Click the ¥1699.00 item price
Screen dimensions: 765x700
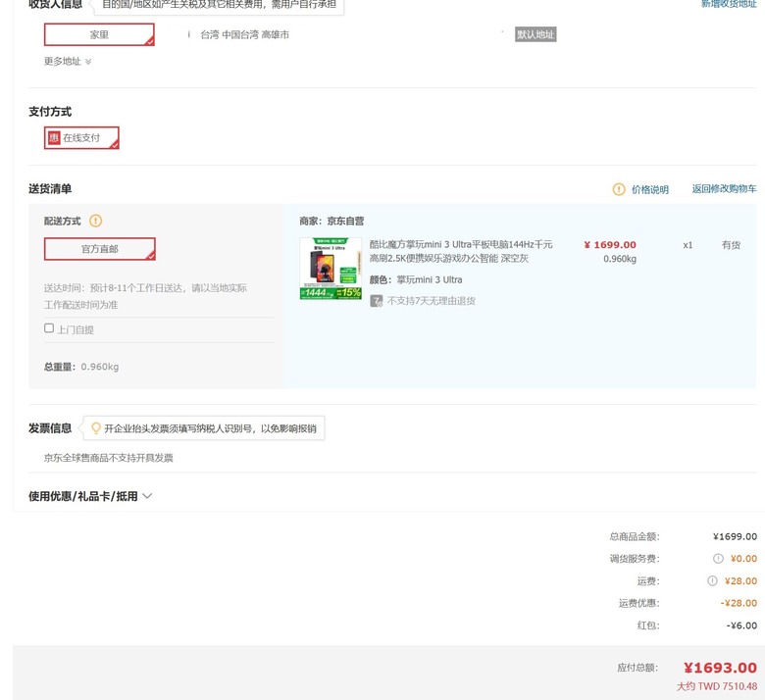tap(610, 245)
